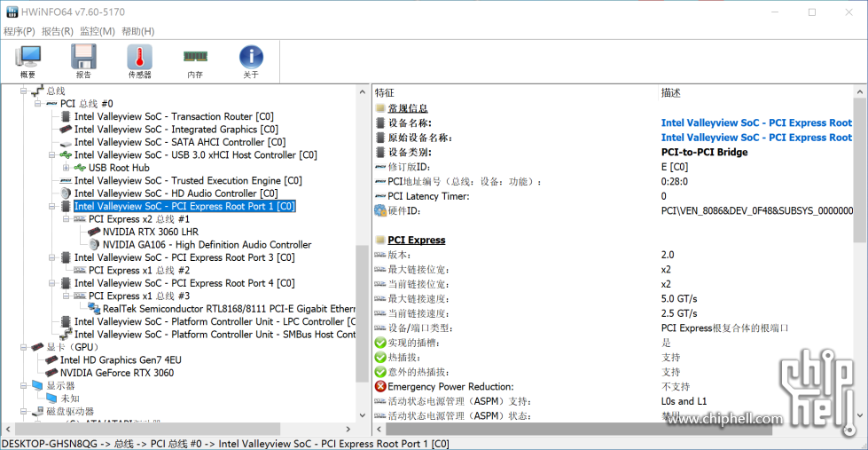
Task: Open the 监控(M) menu
Action: coord(98,32)
